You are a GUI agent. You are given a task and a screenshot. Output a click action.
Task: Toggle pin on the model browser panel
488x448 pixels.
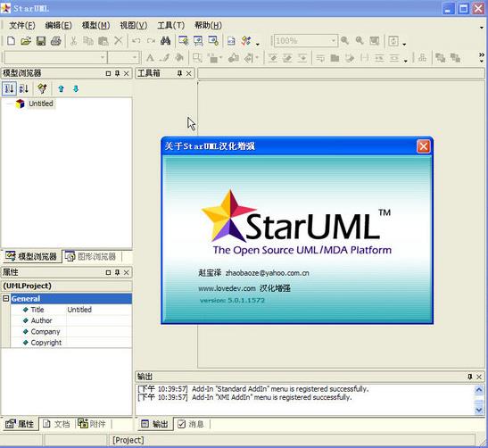coord(118,73)
